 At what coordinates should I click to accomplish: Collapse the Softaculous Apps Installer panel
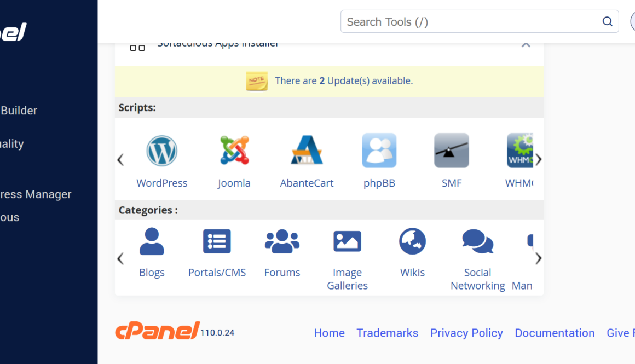point(526,45)
